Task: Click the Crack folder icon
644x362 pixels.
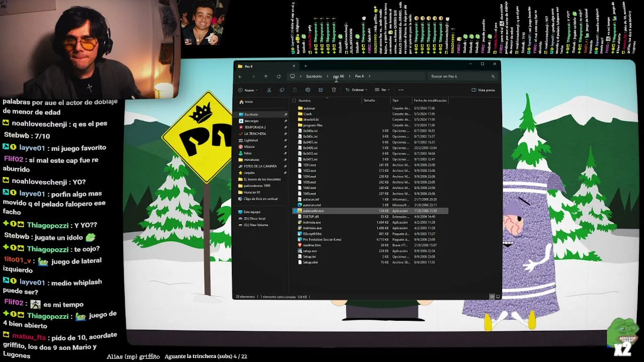Action: [300, 114]
